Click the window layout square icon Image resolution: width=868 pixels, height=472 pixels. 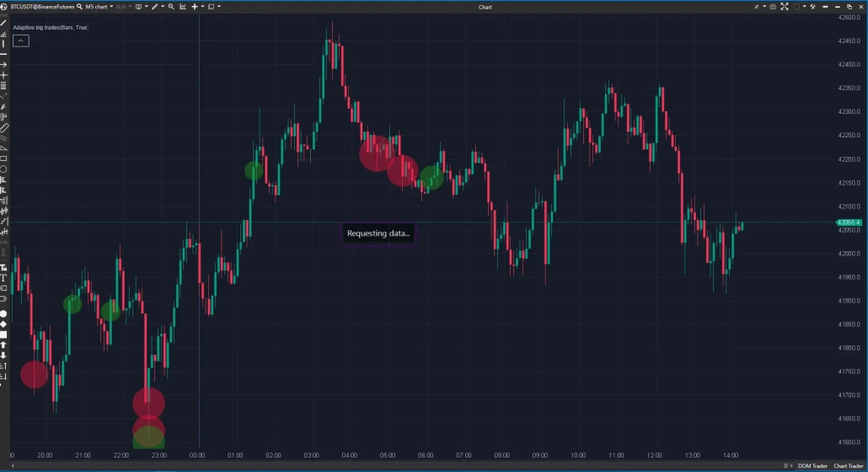tap(211, 7)
